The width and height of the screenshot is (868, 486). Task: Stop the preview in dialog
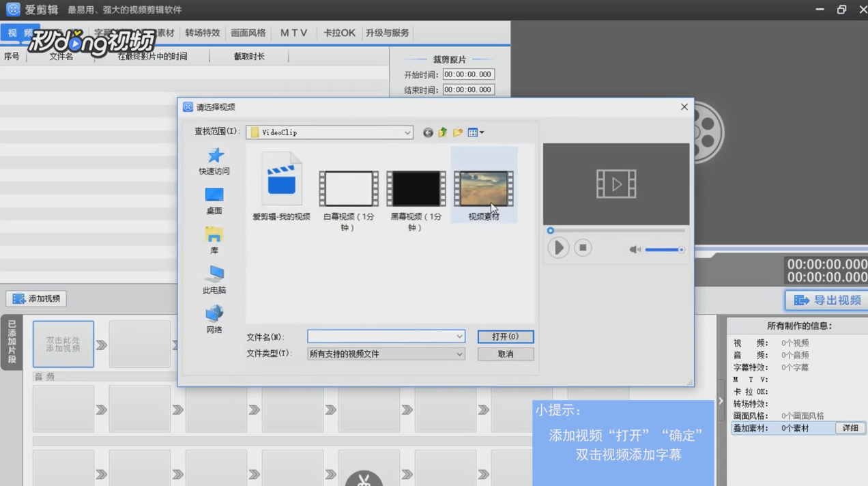click(583, 248)
